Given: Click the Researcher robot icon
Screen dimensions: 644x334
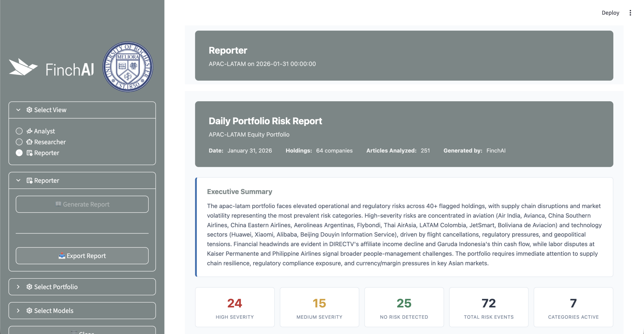Looking at the screenshot, I should point(29,142).
